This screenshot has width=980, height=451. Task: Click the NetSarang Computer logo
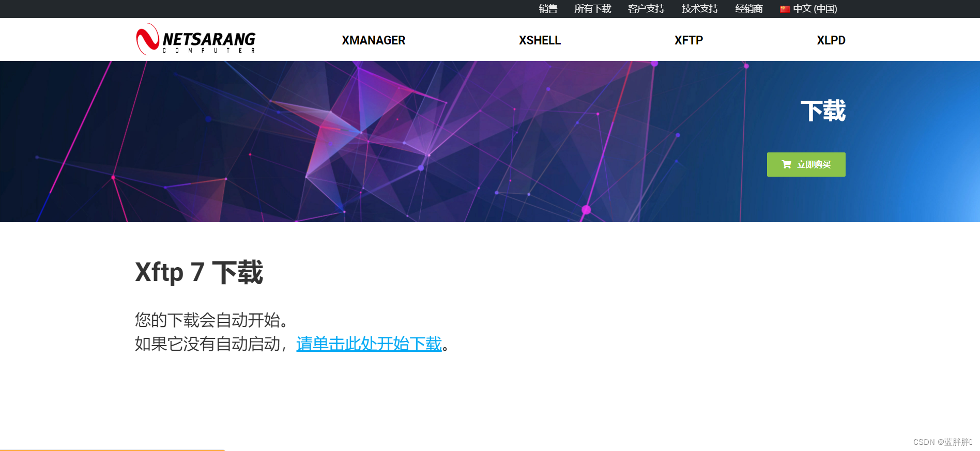click(196, 39)
